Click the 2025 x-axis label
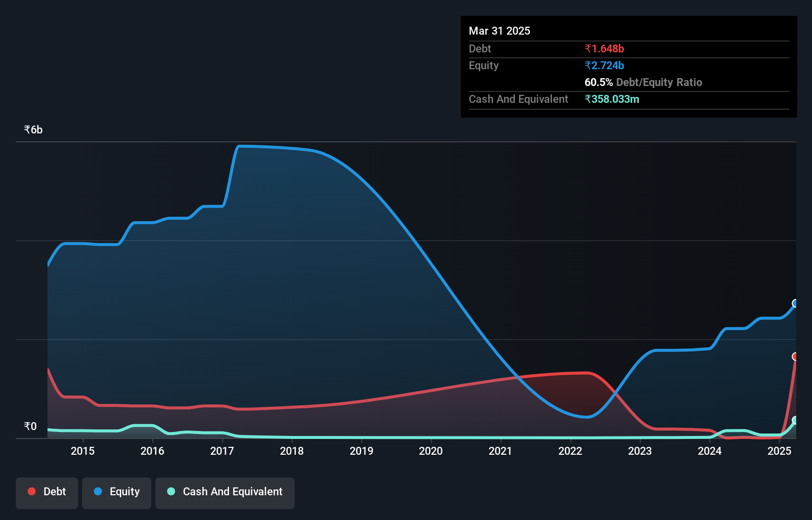The image size is (812, 520). [x=779, y=451]
